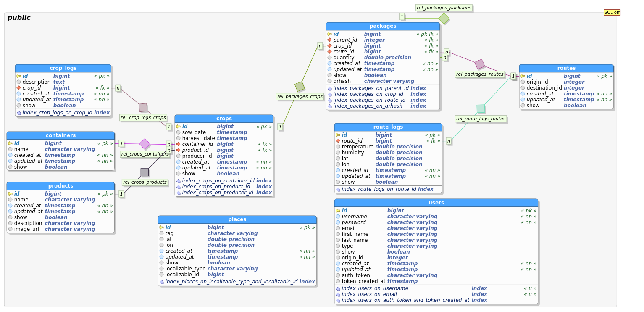Select producer_id column in crops

pyautogui.click(x=224, y=156)
